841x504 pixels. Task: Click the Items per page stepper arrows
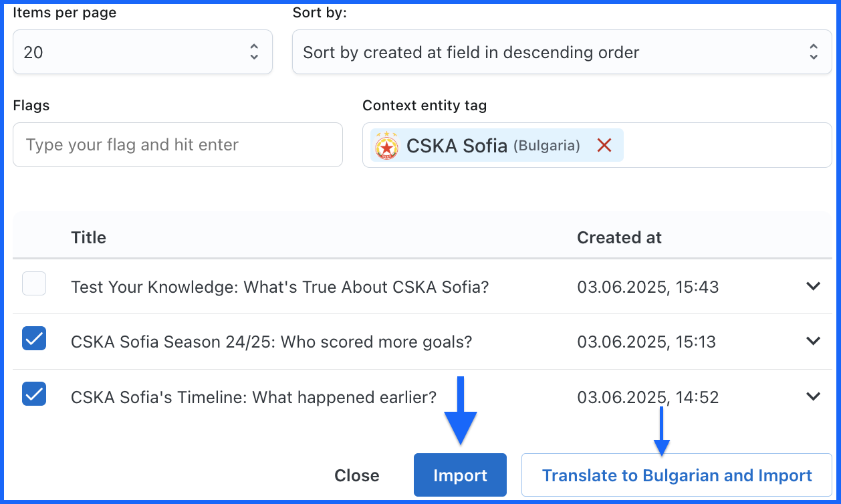[x=254, y=52]
